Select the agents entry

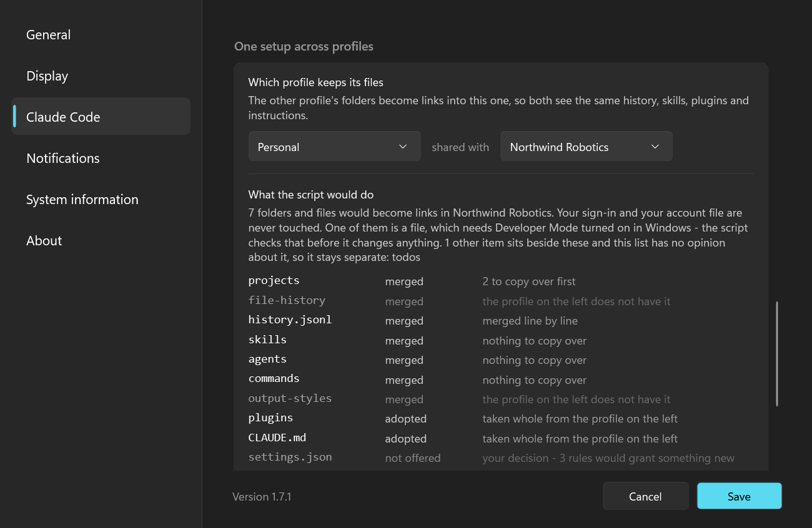click(x=267, y=359)
